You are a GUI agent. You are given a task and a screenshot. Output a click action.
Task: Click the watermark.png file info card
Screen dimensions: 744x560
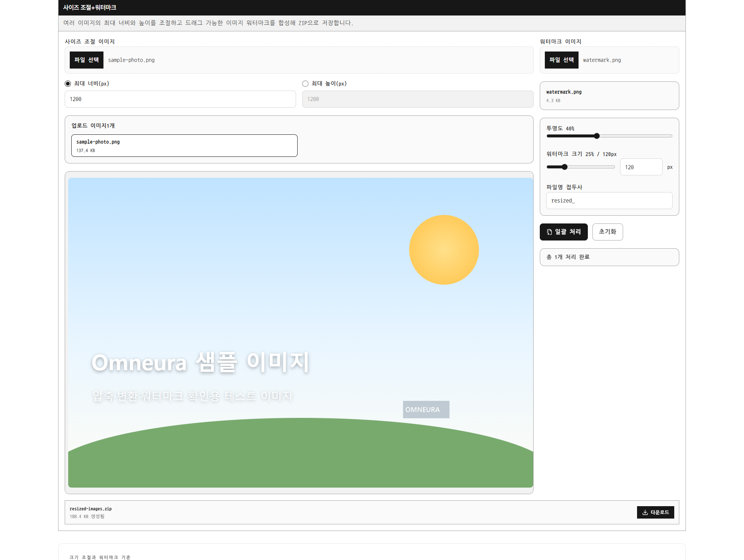[609, 96]
